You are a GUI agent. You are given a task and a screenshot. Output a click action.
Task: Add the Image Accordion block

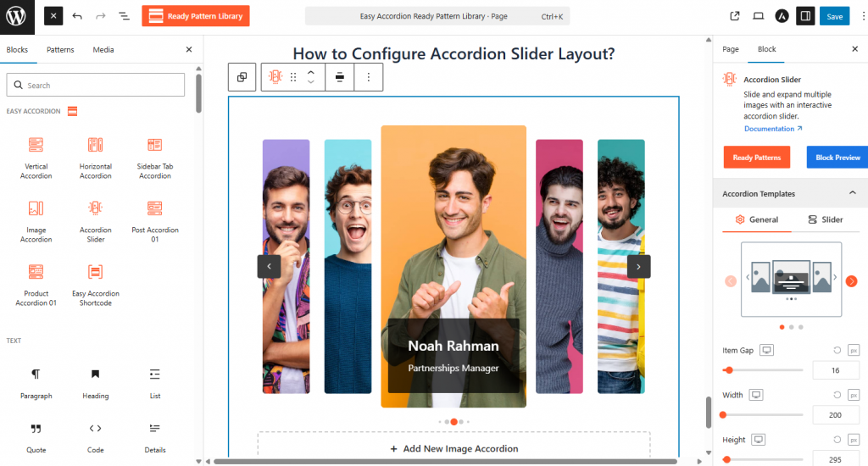point(36,221)
